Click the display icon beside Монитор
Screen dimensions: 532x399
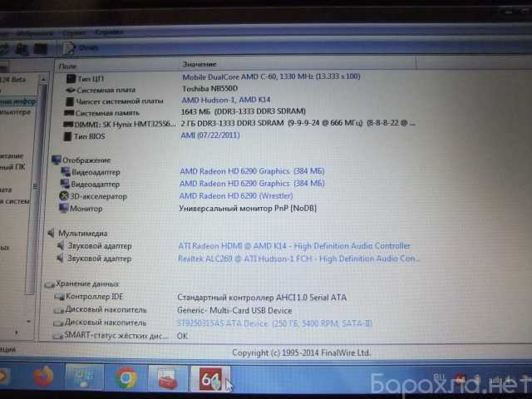(63, 208)
